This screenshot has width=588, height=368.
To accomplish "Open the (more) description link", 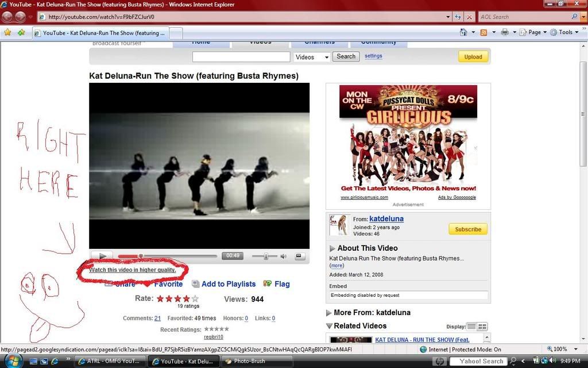I will click(336, 266).
